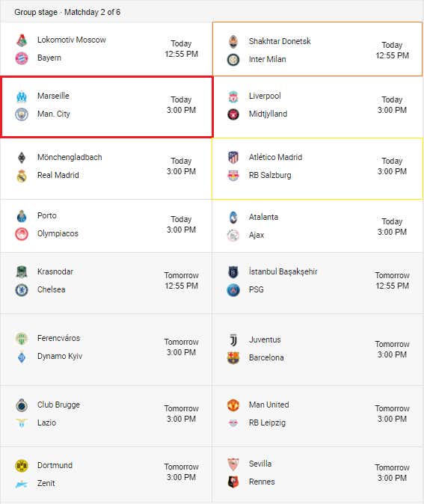Image resolution: width=424 pixels, height=504 pixels.
Task: Select the Man United crest
Action: pyautogui.click(x=233, y=405)
